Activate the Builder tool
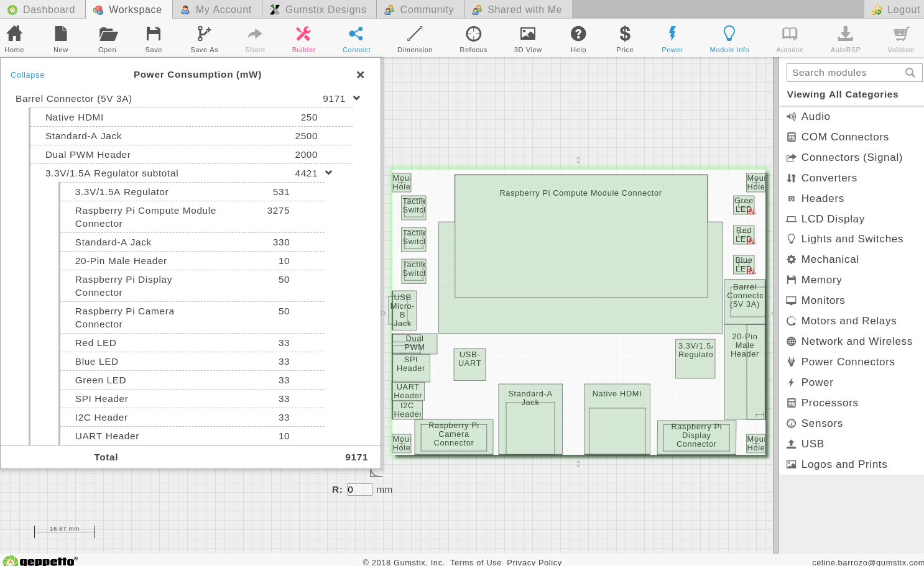Image resolution: width=924 pixels, height=566 pixels. (x=303, y=39)
